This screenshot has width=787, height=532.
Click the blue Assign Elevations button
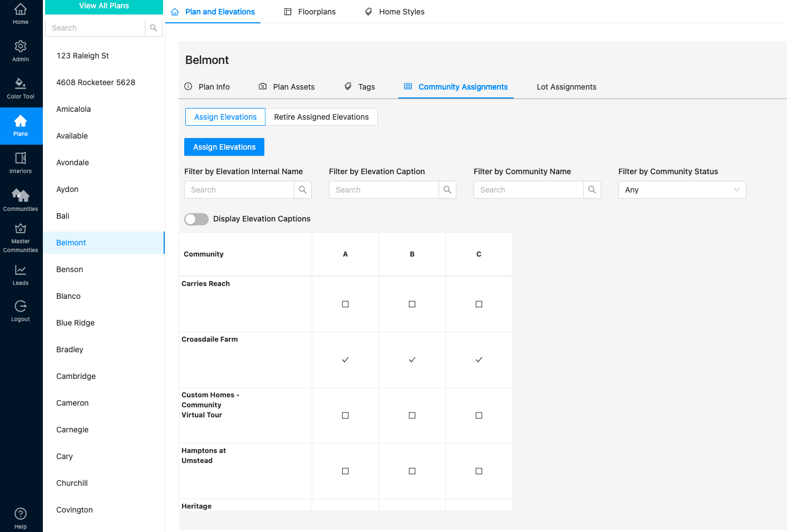224,147
